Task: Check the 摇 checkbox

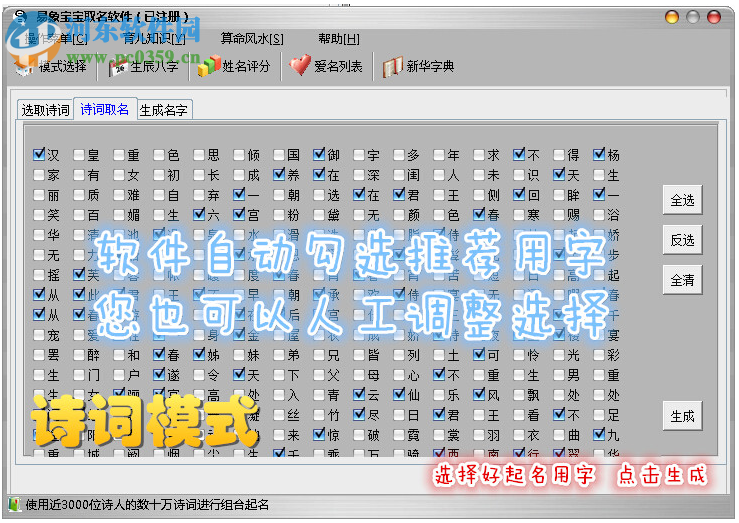Action: 39,275
